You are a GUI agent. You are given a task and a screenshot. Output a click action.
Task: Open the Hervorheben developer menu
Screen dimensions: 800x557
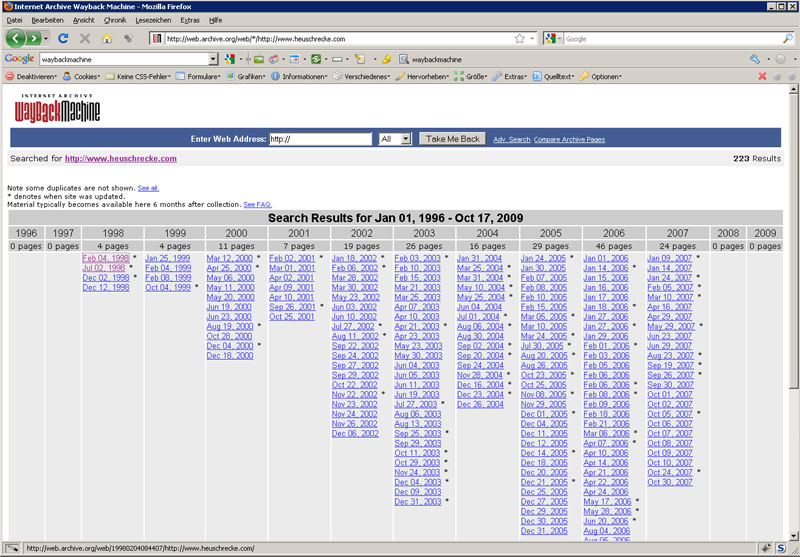point(422,77)
